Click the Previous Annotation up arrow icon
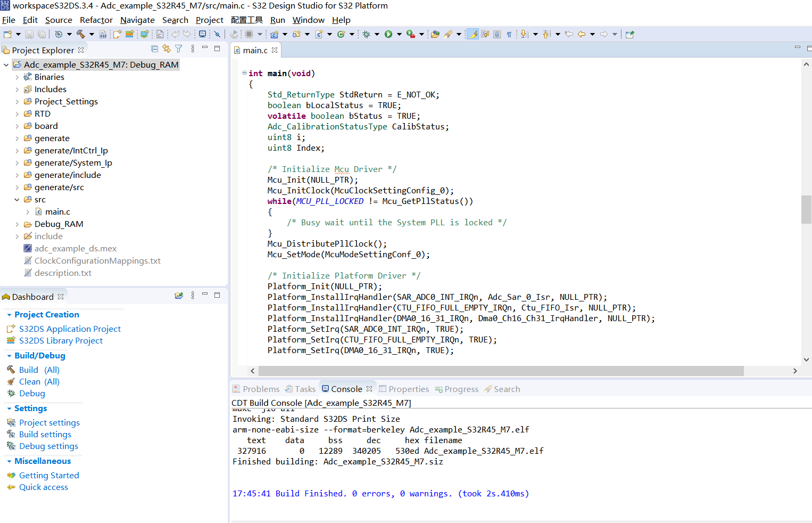 click(546, 34)
